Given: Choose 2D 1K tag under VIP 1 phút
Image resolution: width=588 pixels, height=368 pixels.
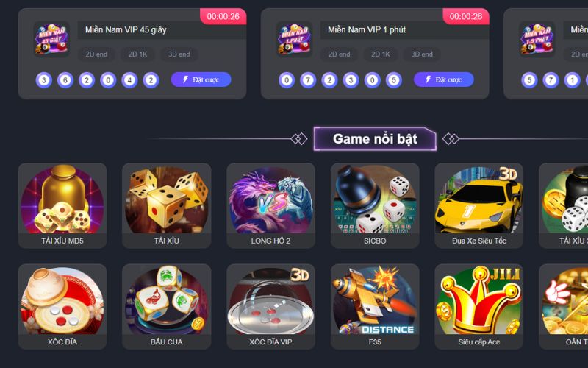Looking at the screenshot, I should click(x=381, y=54).
